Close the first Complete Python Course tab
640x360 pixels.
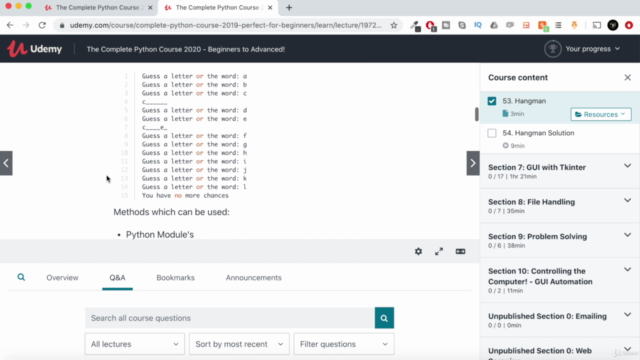150,7
